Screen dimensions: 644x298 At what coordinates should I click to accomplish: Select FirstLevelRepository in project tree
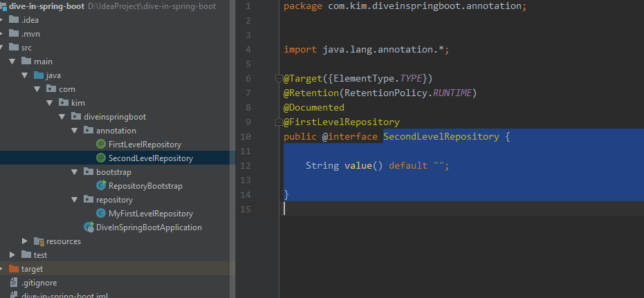pos(145,145)
